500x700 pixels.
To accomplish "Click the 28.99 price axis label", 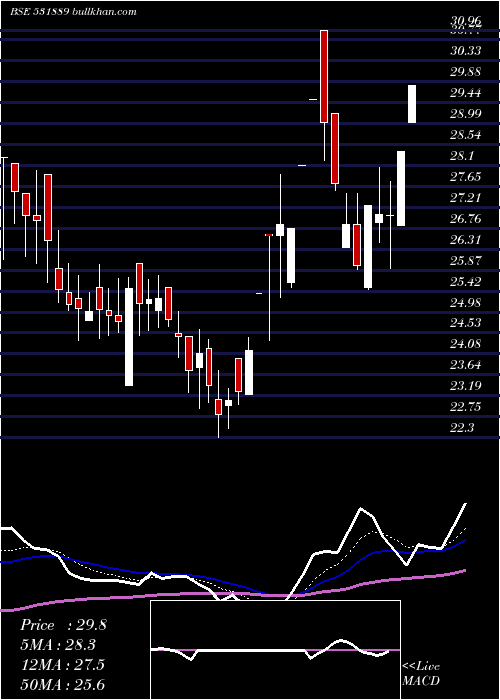I will click(x=466, y=113).
